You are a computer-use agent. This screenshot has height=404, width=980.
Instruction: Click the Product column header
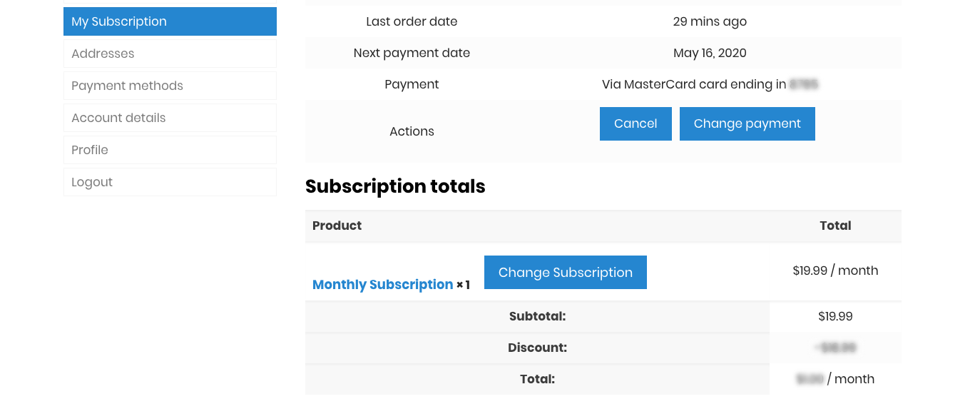(337, 226)
